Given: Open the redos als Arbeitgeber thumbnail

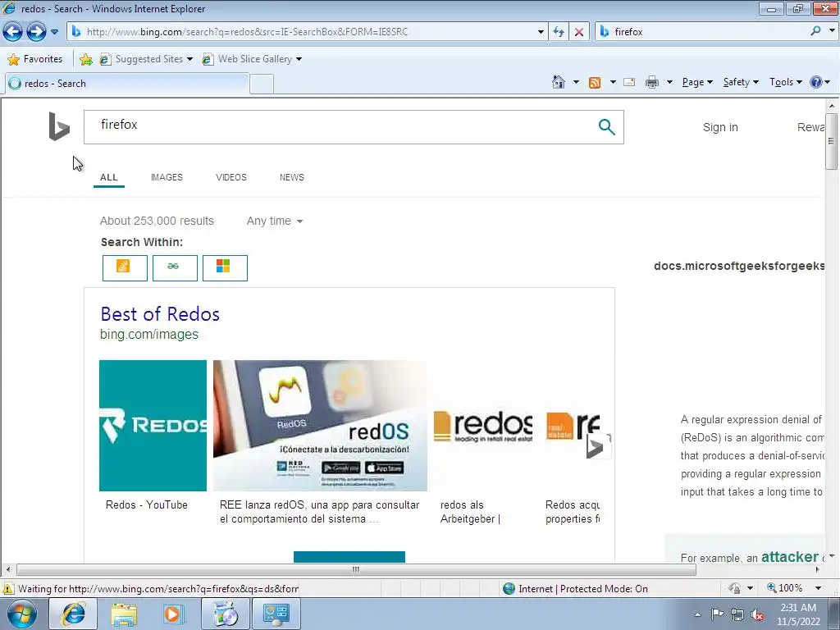Looking at the screenshot, I should pos(482,426).
